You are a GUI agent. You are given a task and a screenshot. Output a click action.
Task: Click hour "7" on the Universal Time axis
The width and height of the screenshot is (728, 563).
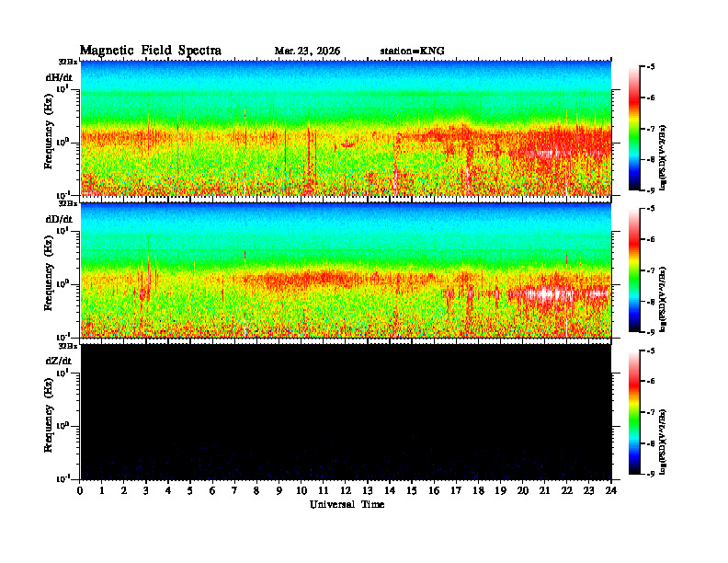(234, 491)
